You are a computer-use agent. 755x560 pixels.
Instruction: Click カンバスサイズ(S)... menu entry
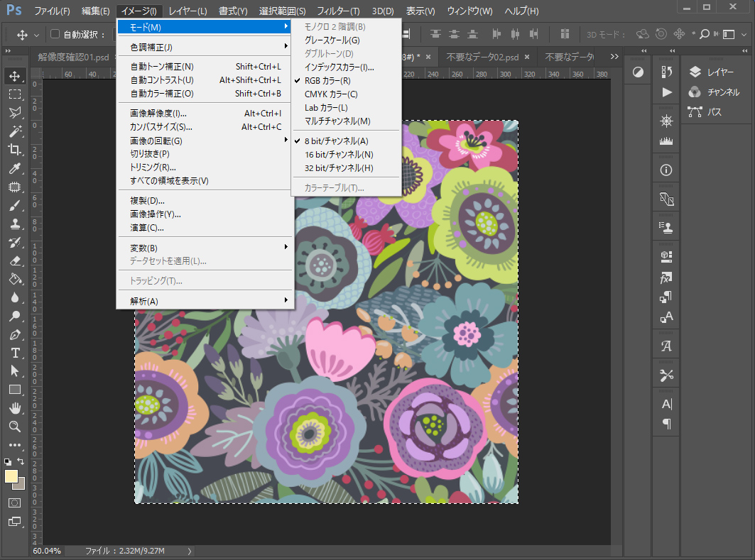tap(205, 127)
